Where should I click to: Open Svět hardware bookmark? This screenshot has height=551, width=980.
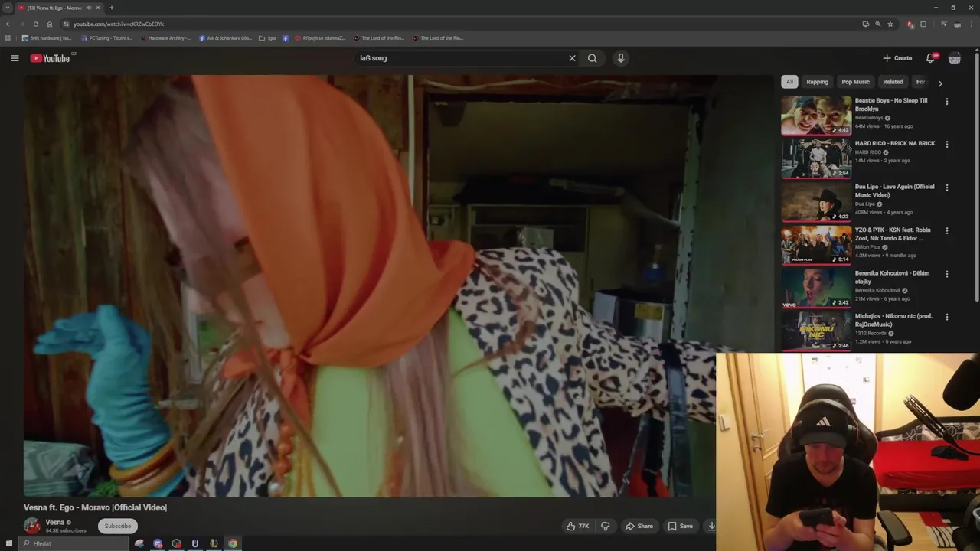coord(47,37)
